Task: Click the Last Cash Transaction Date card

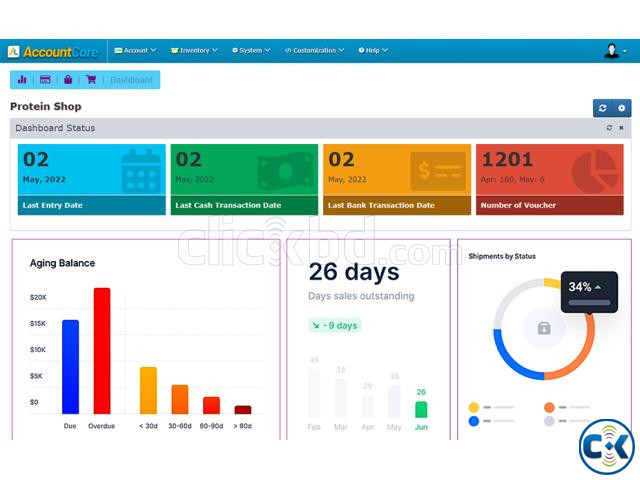Action: point(244,180)
